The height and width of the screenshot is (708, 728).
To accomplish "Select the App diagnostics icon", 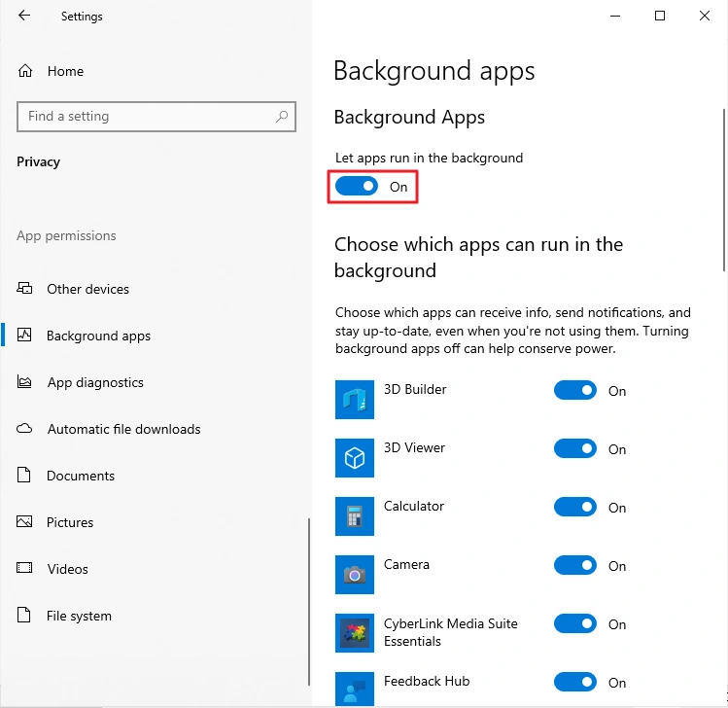I will 24,381.
